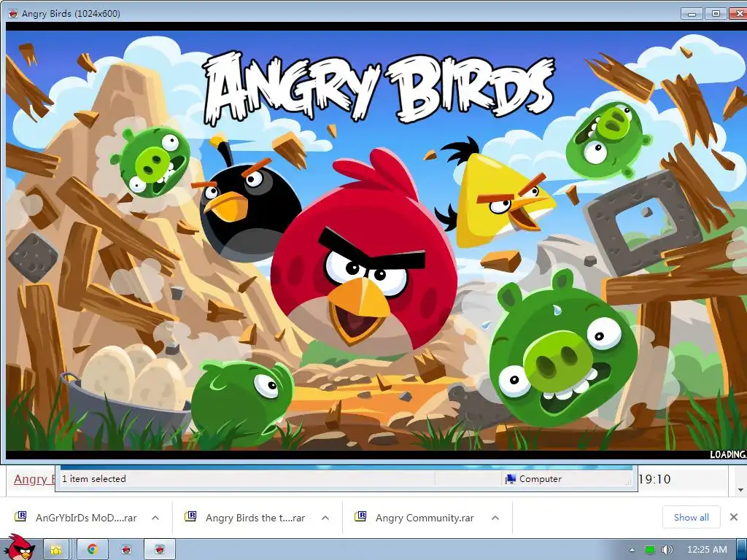
Task: Click the AnGrYbIrDs MoD rar file icon
Action: pos(20,517)
